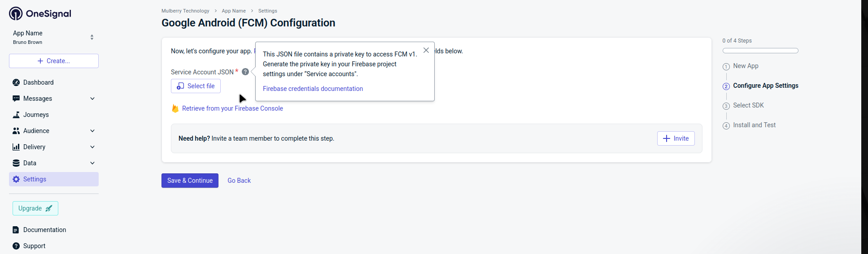Open Firebase credentials documentation link
Viewport: 868px width, 254px height.
[313, 89]
